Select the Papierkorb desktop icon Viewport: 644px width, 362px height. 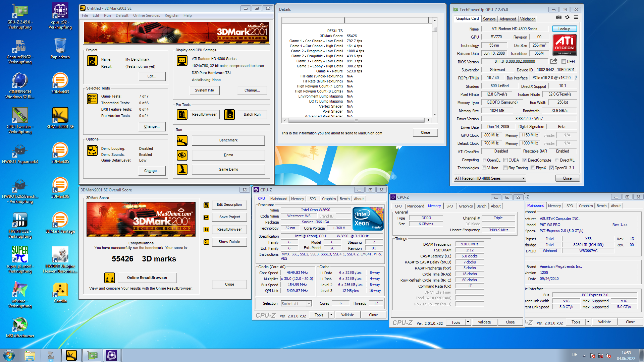pyautogui.click(x=60, y=48)
